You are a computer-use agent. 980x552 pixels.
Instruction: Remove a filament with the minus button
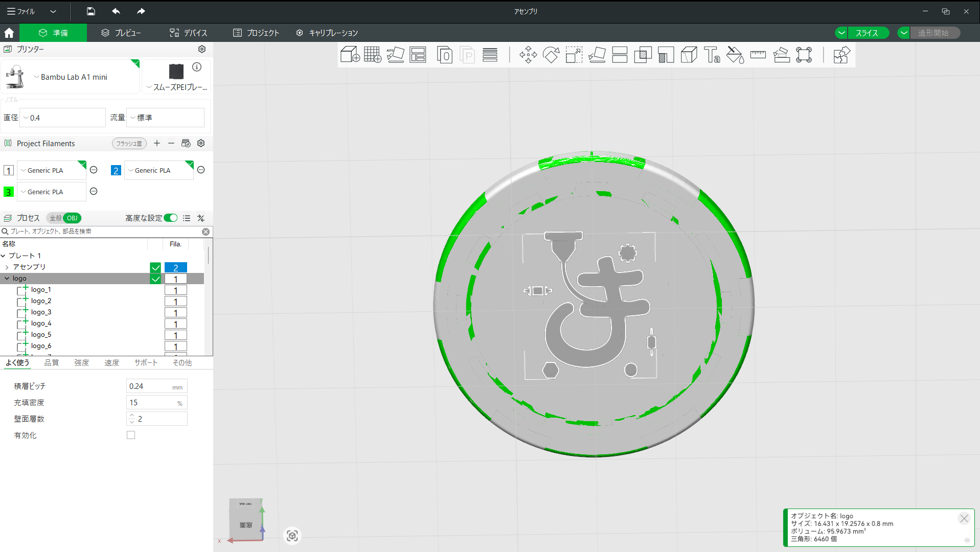coord(171,143)
